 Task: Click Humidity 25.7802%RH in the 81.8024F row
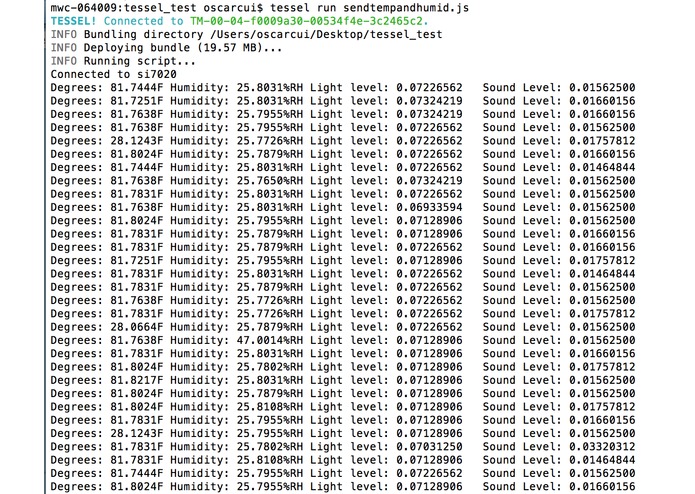tap(269, 366)
